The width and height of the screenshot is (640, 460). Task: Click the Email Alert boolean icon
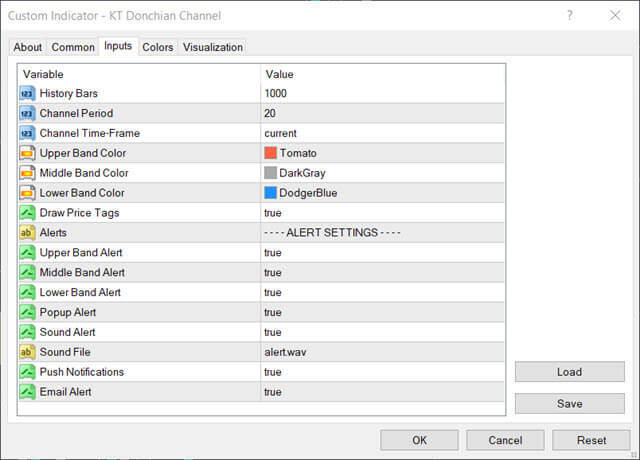(27, 392)
